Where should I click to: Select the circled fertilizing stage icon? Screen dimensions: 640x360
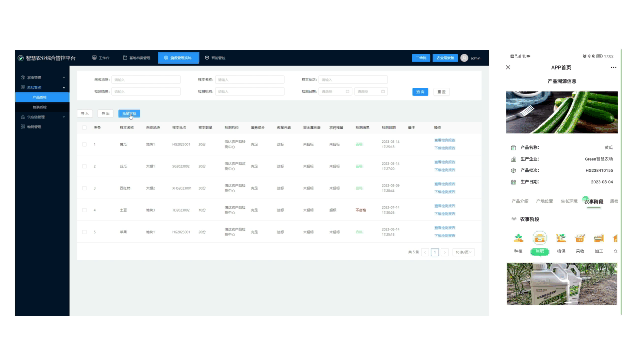[x=540, y=238]
